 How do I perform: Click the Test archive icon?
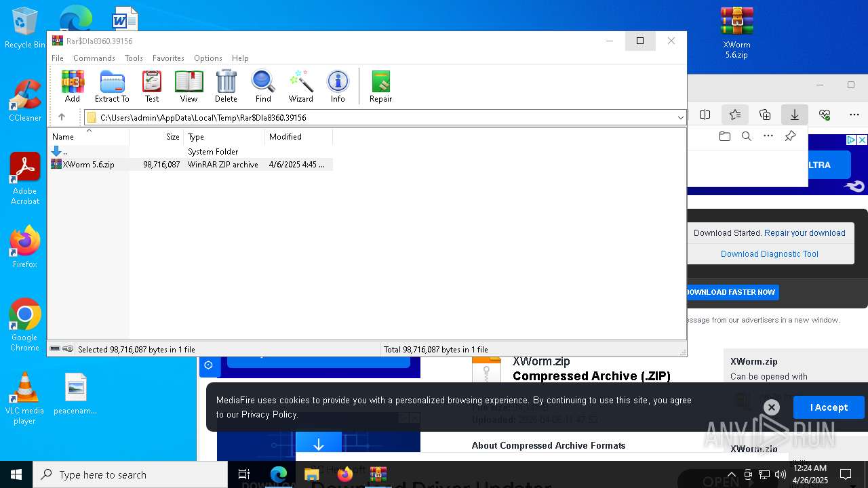152,86
